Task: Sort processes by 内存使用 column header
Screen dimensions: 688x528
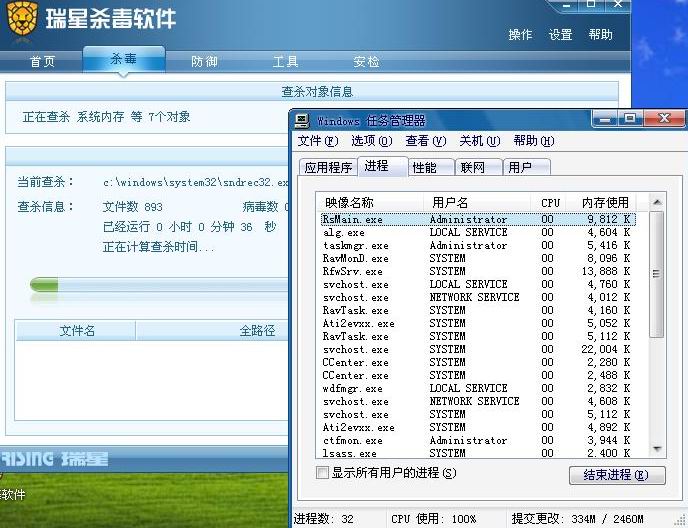Action: click(x=602, y=203)
